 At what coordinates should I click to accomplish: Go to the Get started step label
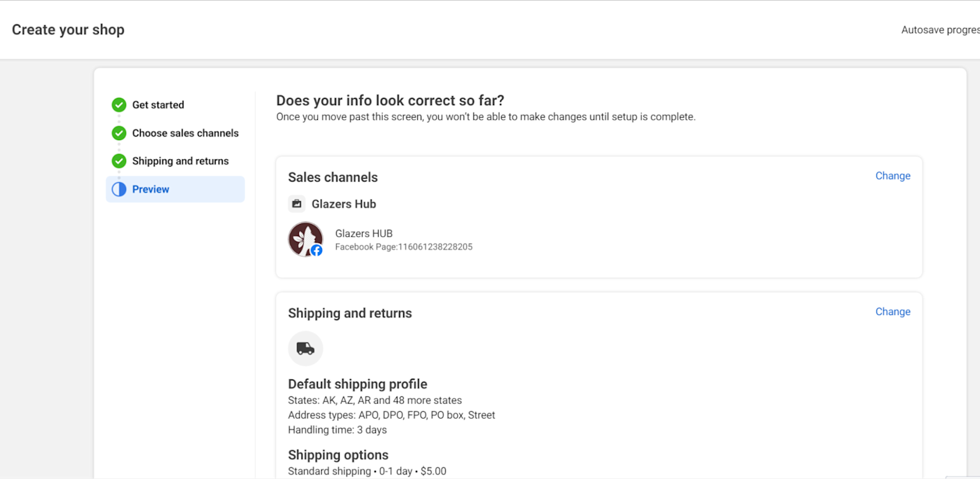[x=158, y=105]
